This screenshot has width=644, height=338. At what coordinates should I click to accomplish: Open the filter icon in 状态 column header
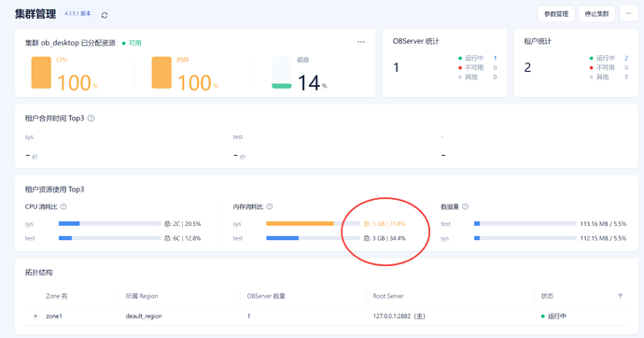click(620, 296)
